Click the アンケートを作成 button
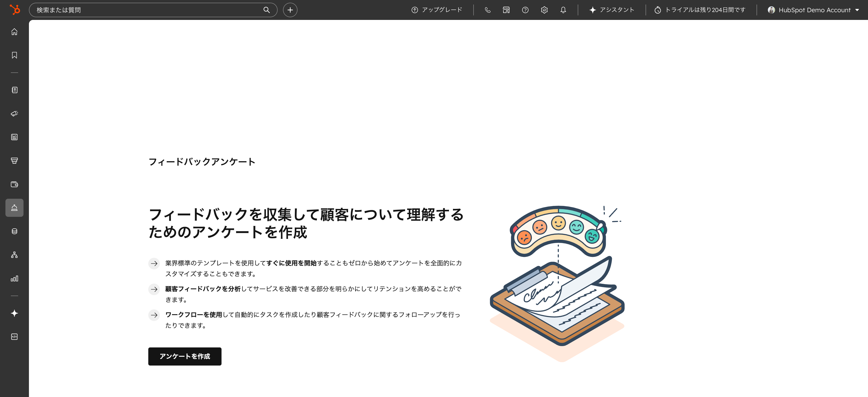The image size is (868, 397). coord(185,356)
